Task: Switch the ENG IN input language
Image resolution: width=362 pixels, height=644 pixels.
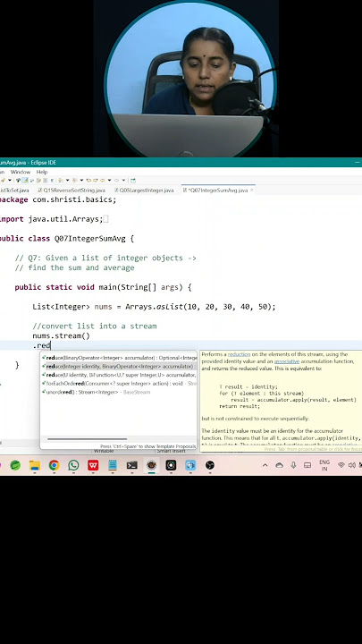Action: [x=324, y=465]
